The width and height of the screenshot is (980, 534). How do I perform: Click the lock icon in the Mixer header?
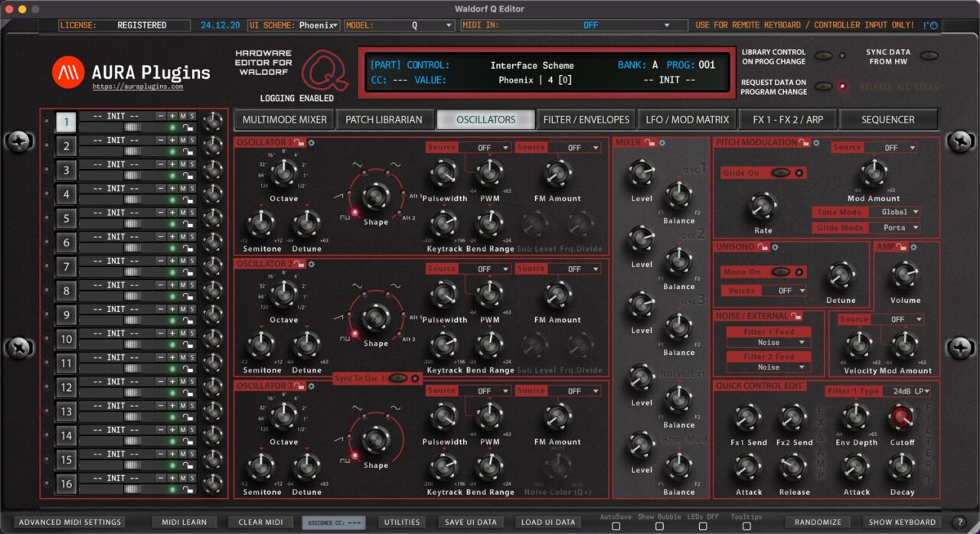tap(648, 142)
